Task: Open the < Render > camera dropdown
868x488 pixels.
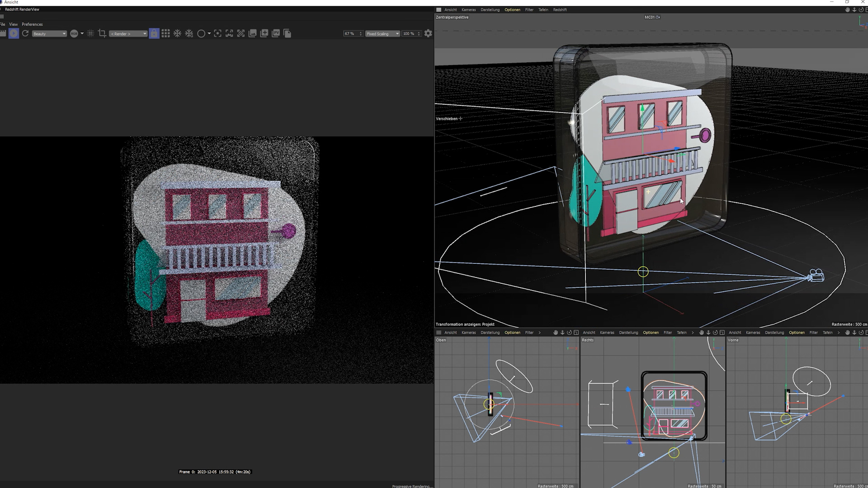Action: click(128, 34)
